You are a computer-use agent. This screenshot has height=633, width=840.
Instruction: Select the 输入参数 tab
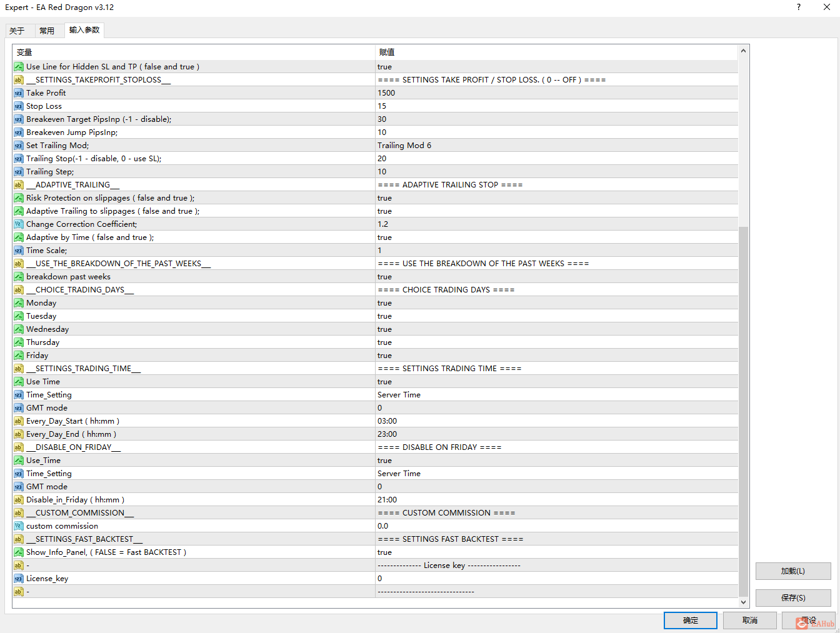pos(84,30)
